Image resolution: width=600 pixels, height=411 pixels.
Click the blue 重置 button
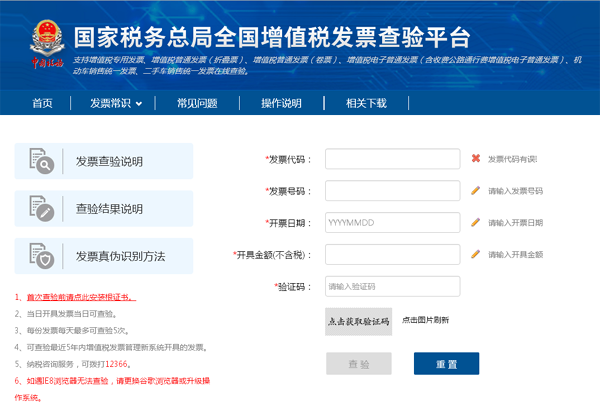(x=447, y=364)
